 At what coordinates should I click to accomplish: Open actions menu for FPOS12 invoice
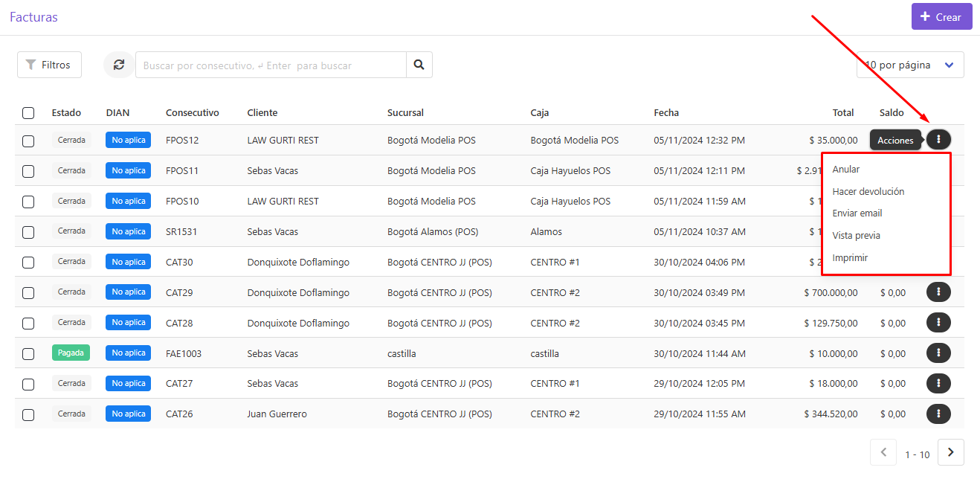pos(938,140)
